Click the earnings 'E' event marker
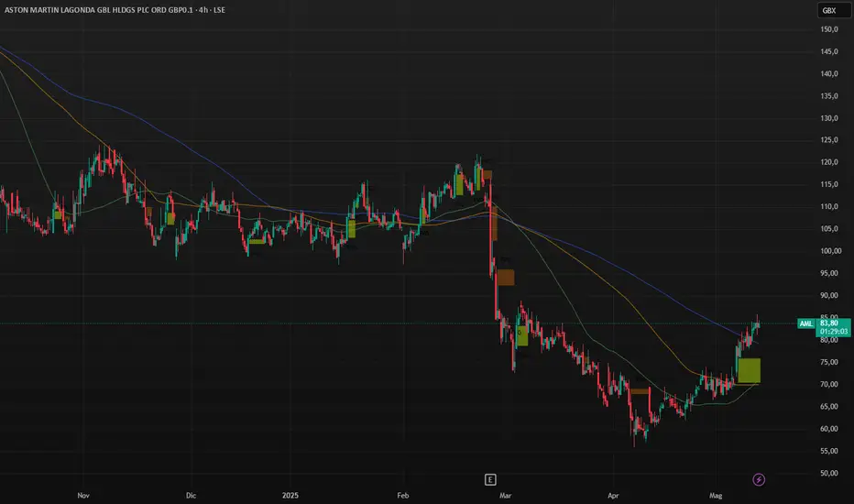The width and height of the screenshot is (854, 504). 490,479
